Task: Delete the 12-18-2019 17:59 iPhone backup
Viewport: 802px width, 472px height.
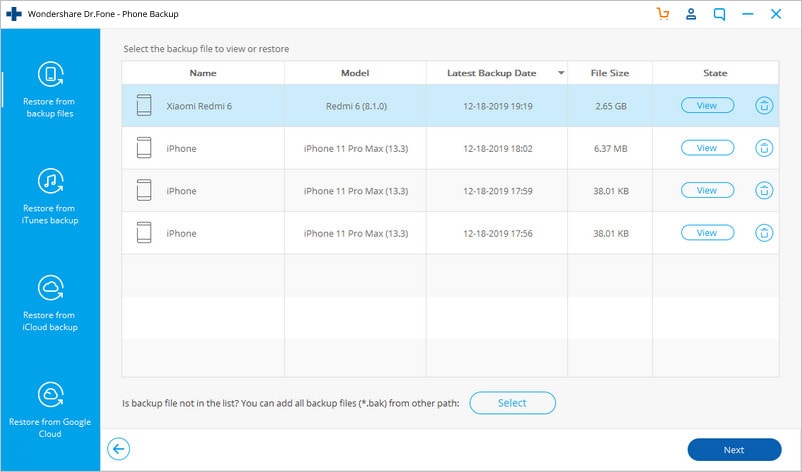Action: pyautogui.click(x=764, y=190)
